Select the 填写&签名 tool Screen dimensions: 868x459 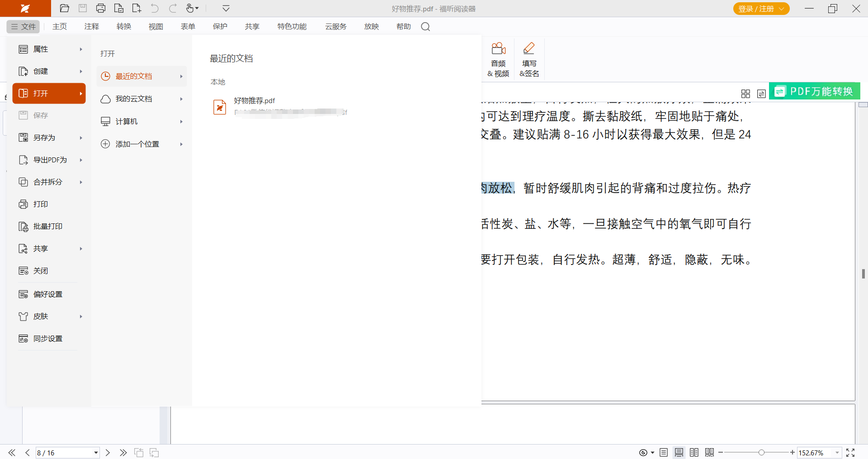(x=529, y=60)
